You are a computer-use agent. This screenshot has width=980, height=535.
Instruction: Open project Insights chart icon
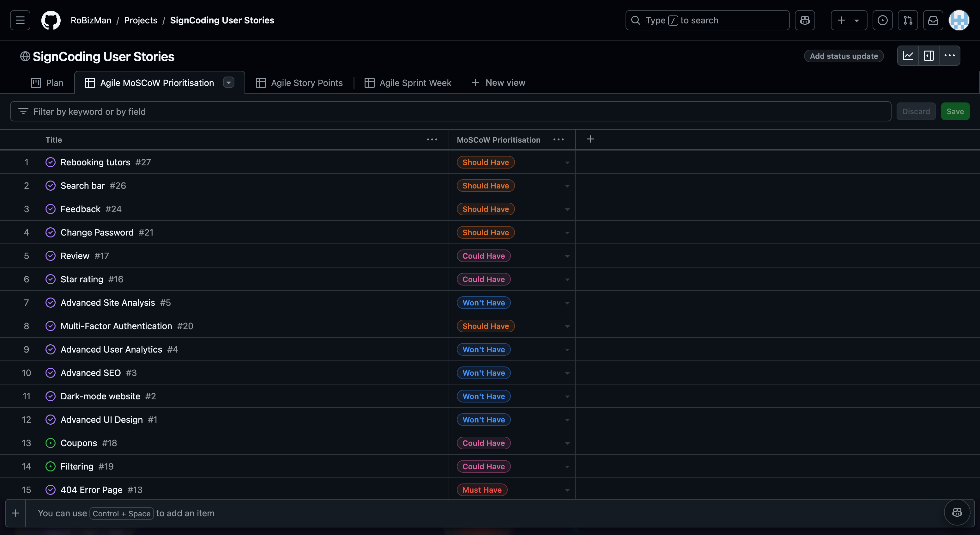tap(908, 56)
